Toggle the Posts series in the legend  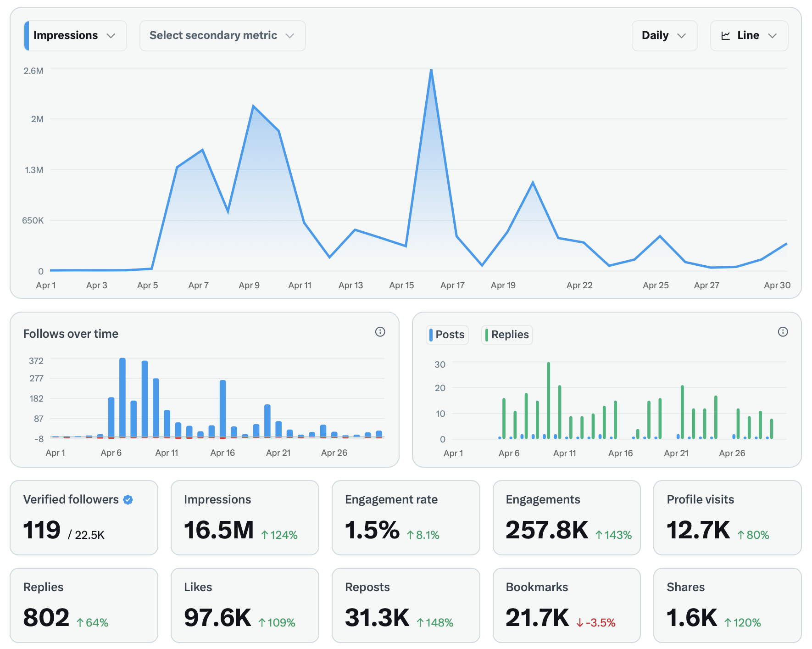(447, 335)
